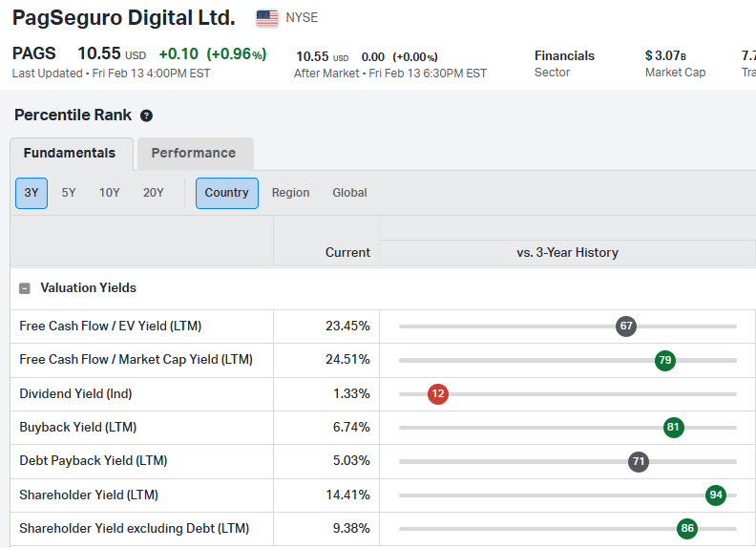Click the Free Cash Flow / Market Cap Yield (LTM) label

coord(136,360)
